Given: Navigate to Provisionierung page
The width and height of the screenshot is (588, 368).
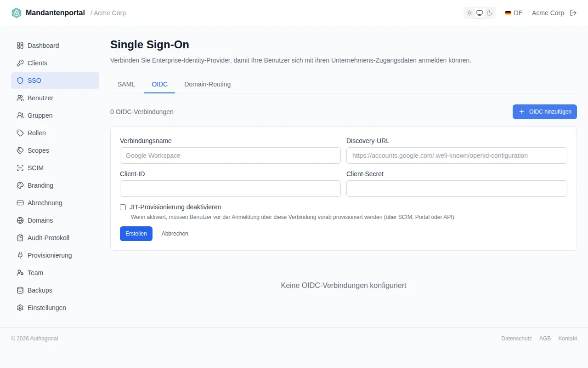Looking at the screenshot, I should 55,255.
